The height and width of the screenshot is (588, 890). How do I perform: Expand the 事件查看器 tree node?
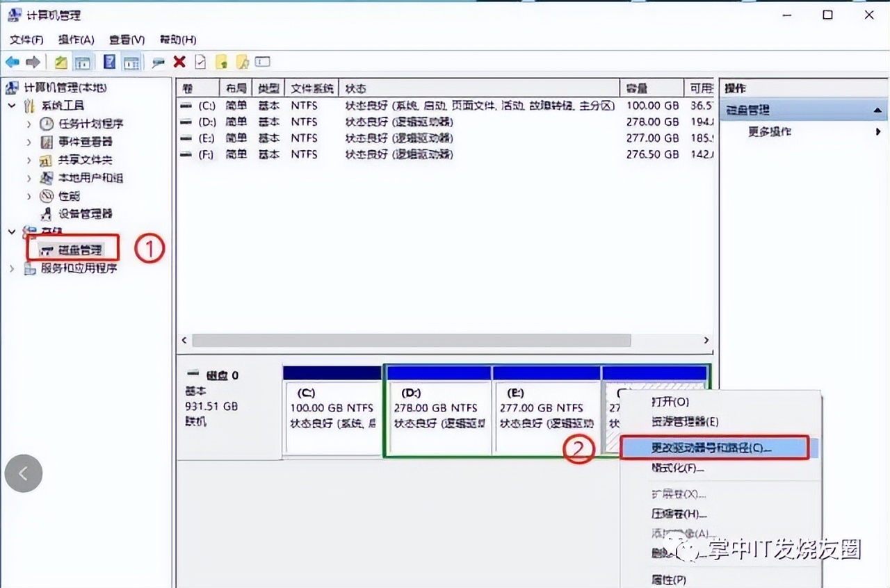[x=30, y=142]
